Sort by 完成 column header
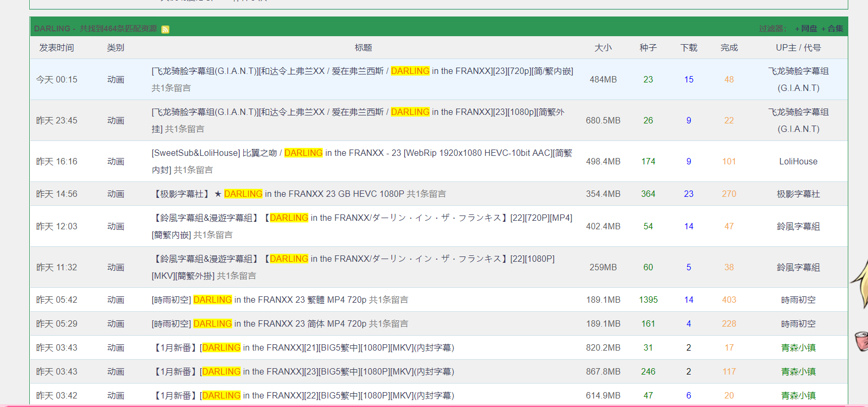Image resolution: width=868 pixels, height=407 pixels. tap(729, 48)
